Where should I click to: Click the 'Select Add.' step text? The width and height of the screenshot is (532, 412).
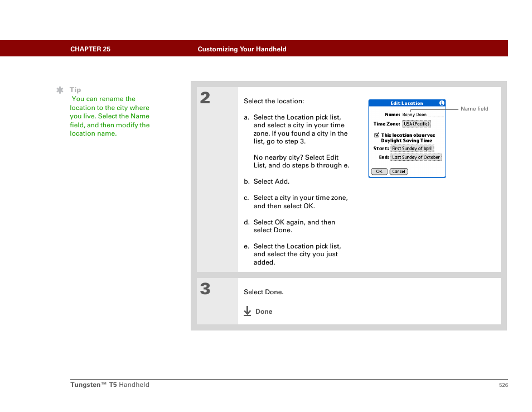(x=272, y=181)
